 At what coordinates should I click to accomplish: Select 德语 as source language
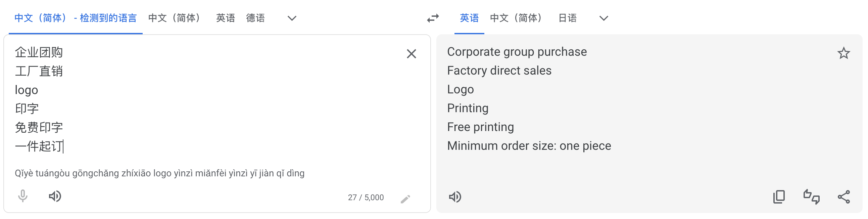point(256,18)
